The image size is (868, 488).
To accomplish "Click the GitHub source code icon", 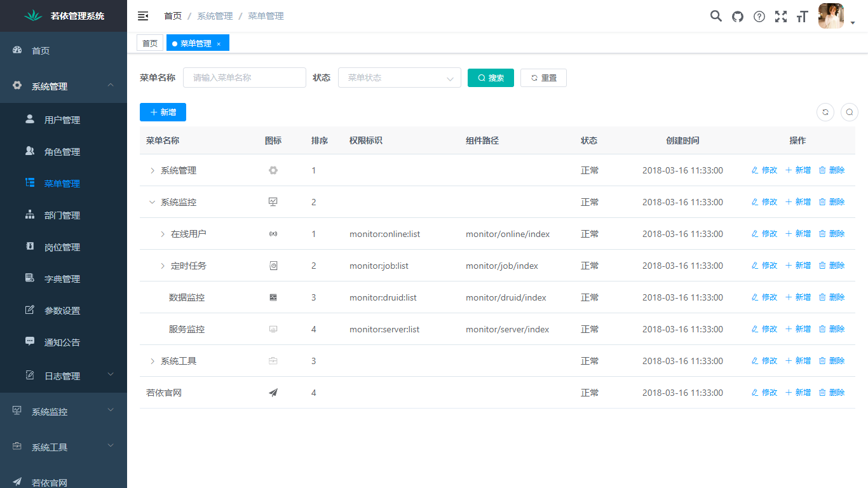I will coord(737,16).
